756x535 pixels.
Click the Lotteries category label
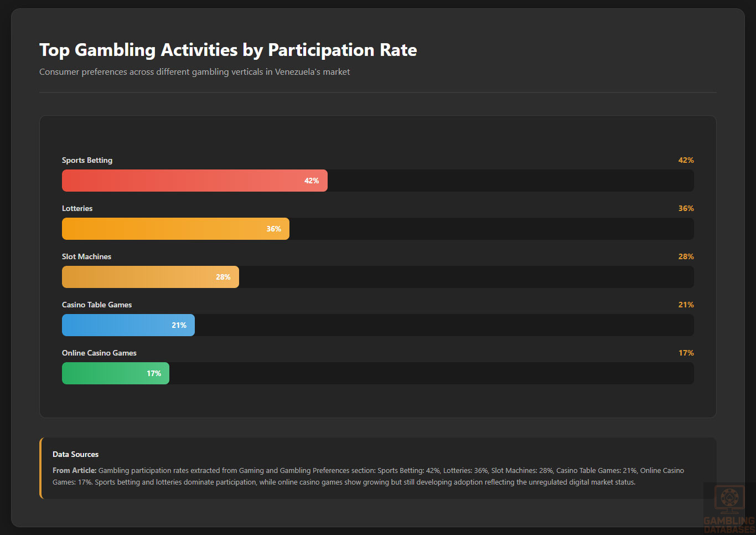(x=77, y=208)
